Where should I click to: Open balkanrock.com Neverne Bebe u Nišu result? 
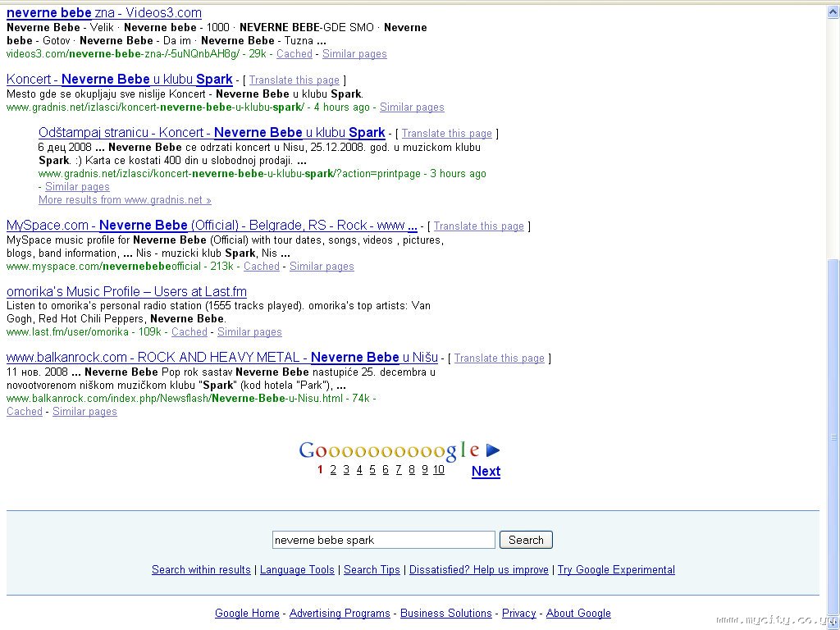(221, 358)
